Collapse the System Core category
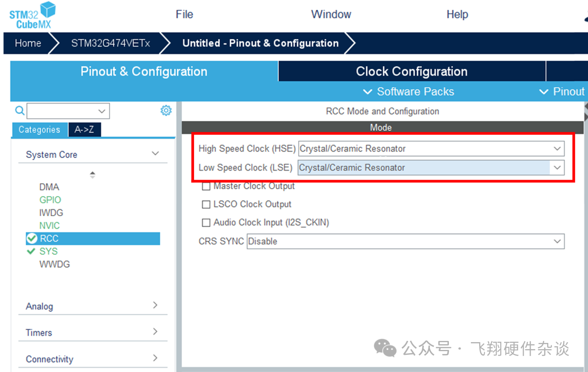This screenshot has height=372, width=588. pos(155,153)
